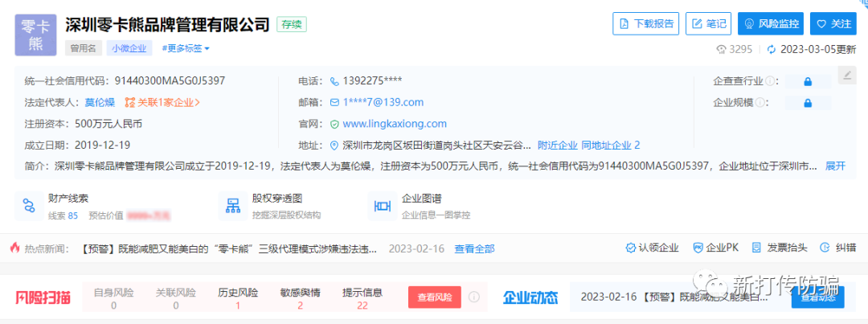Click the edit pencil icon in info panel
Image resolution: width=868 pixels, height=324 pixels.
click(847, 76)
